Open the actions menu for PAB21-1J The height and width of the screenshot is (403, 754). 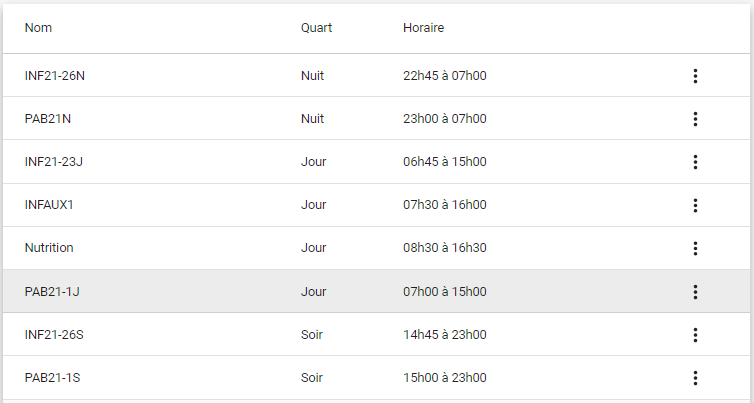tap(695, 292)
